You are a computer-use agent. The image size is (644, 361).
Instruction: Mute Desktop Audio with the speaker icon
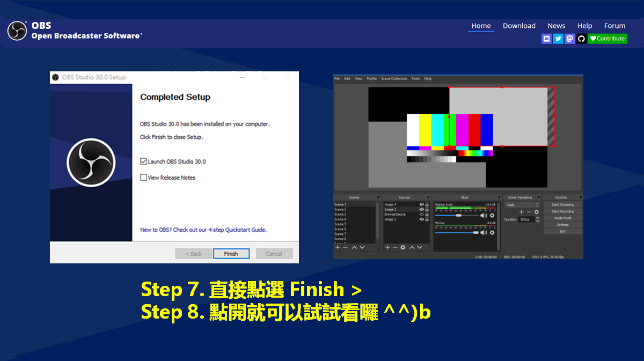[484, 215]
